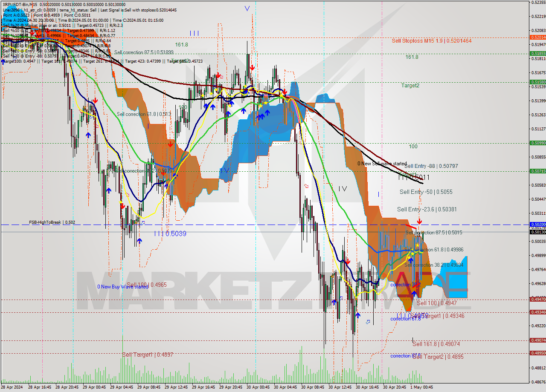The width and height of the screenshot is (546, 392).
Task: Click the '28 Apr 16:45' time axis label
Action: tap(40, 387)
